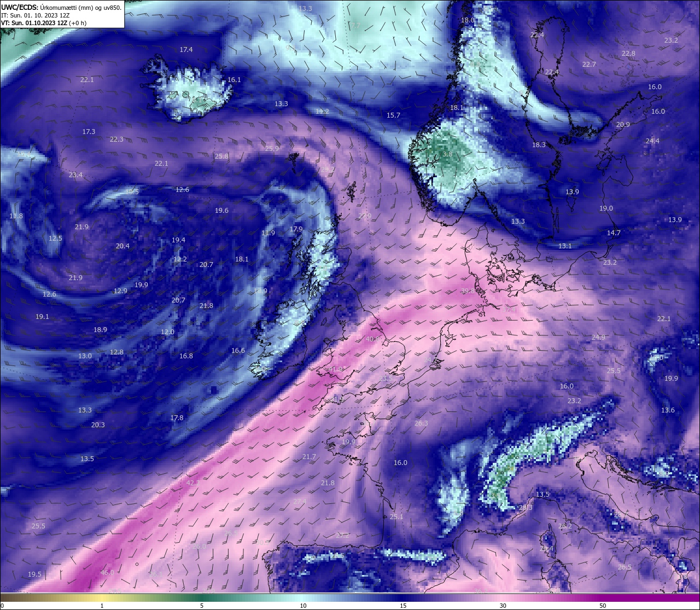The image size is (700, 610).
Task: Click the 'UWC/ECDS: Úrkomumætti (mm) og uv850.' title line
Action: 61,8
